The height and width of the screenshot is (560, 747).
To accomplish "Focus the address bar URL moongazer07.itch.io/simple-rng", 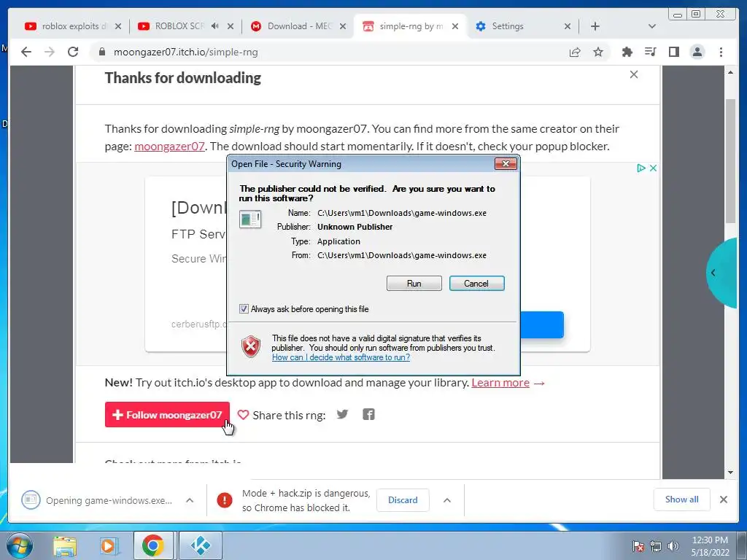I will click(x=186, y=52).
